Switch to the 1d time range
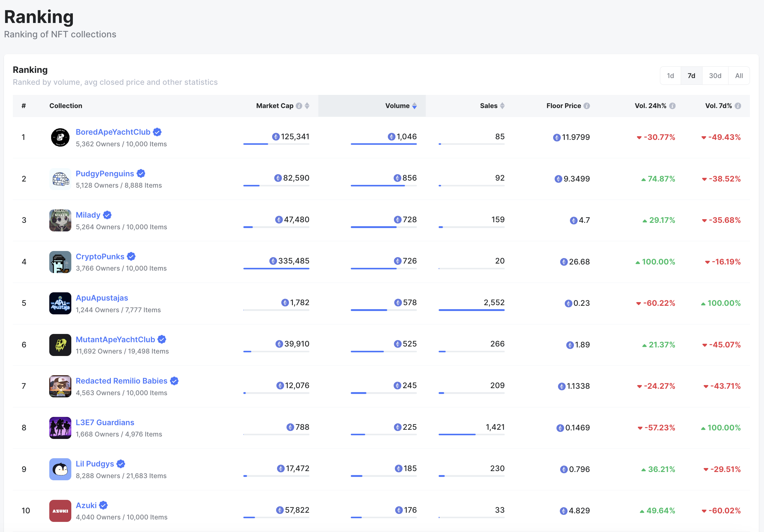764x532 pixels. pos(671,76)
